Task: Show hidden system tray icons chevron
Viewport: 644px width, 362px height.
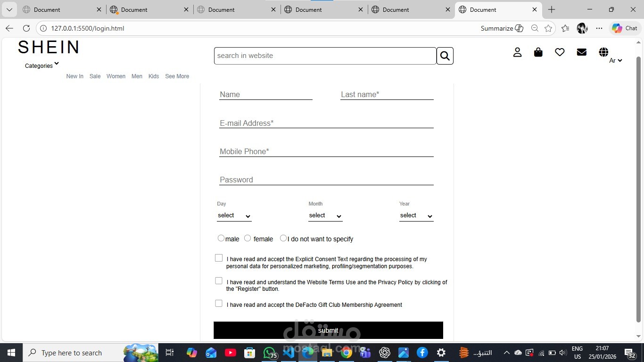Action: tap(506, 353)
